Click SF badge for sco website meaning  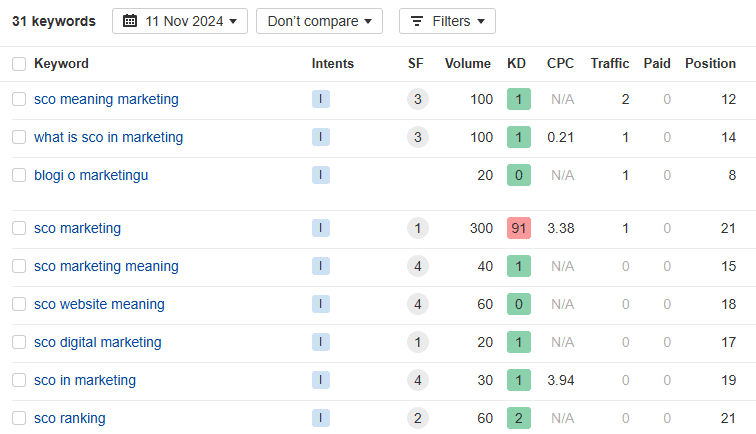point(417,304)
